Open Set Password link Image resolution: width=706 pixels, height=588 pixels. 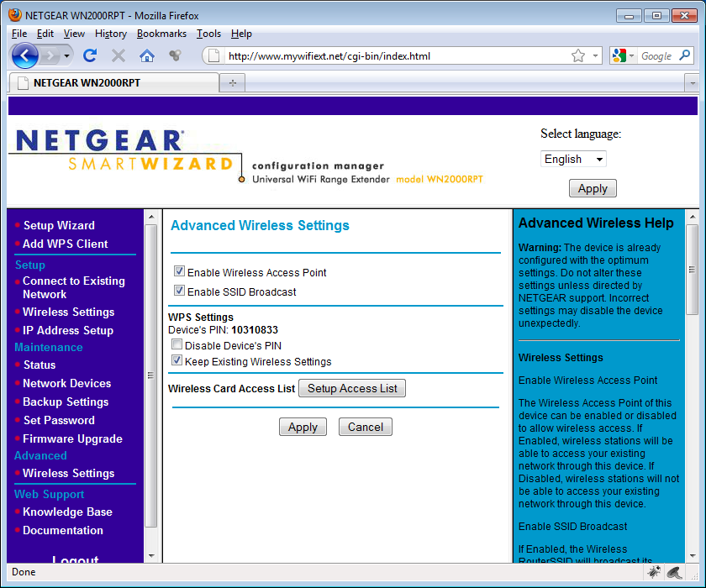pos(59,420)
